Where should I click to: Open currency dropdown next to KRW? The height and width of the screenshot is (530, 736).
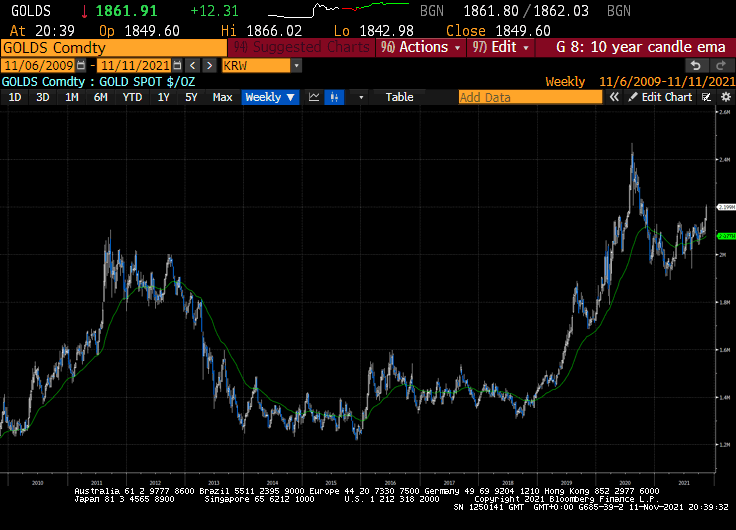296,66
